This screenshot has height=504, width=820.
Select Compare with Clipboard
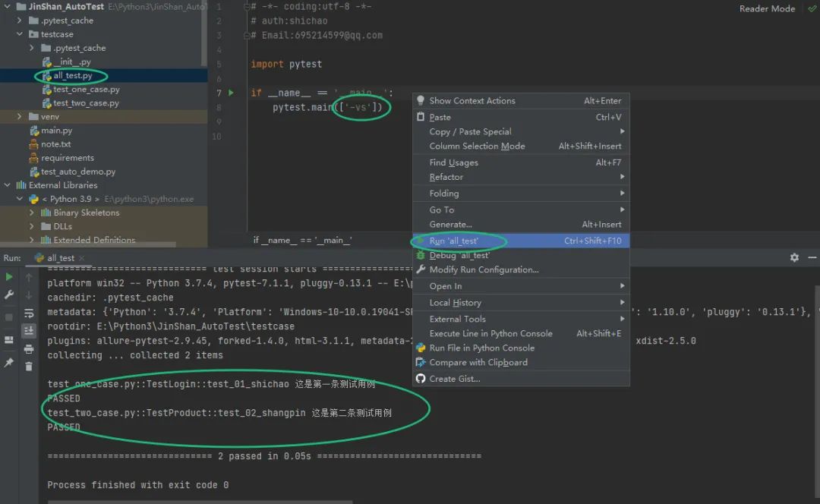521,362
